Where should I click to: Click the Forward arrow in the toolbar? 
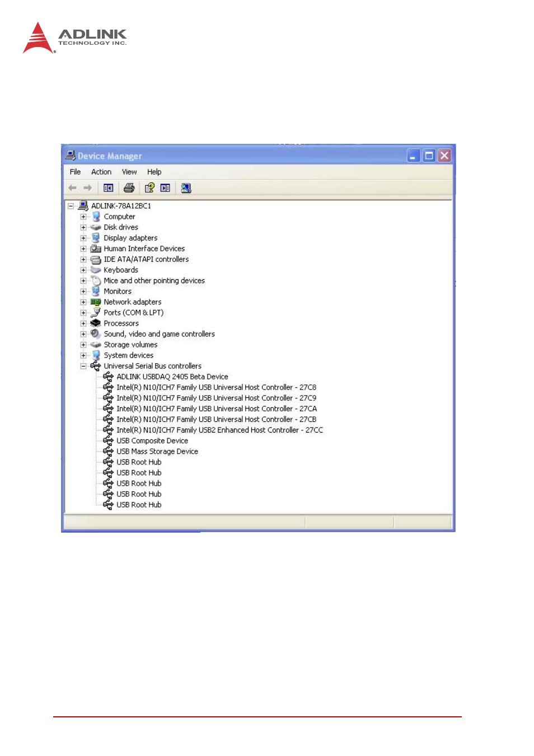tap(87, 188)
